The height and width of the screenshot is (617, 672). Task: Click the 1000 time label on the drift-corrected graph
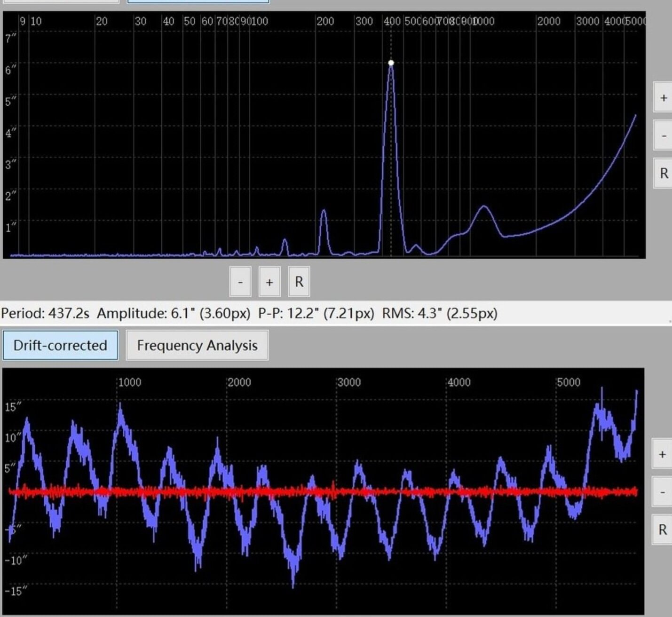click(x=129, y=382)
